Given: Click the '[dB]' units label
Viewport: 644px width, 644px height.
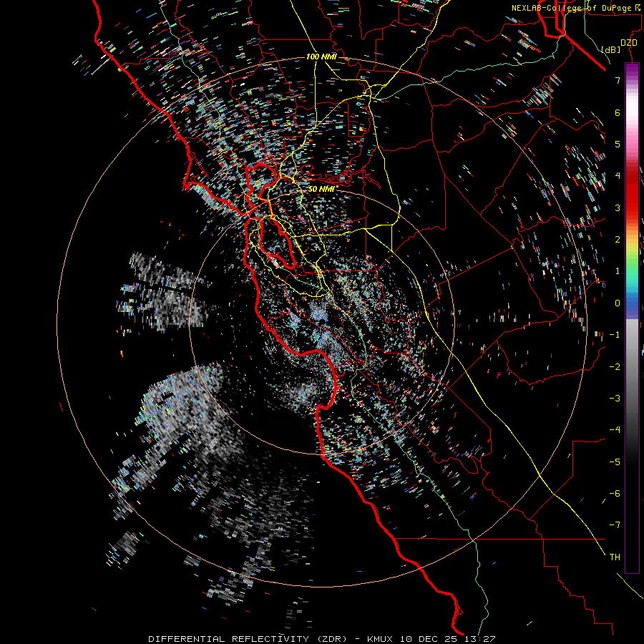Looking at the screenshot, I should point(611,50).
